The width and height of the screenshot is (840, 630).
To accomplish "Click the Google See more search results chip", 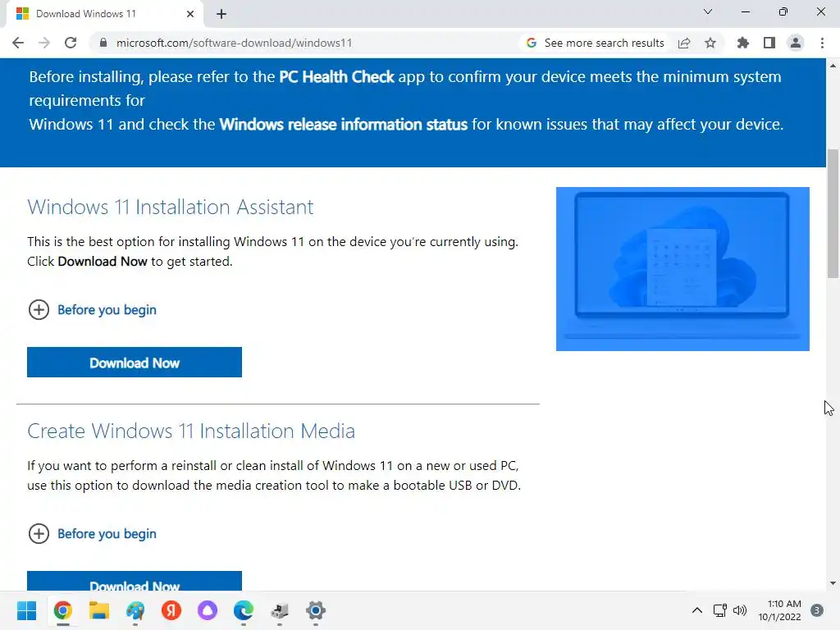I will coord(595,43).
